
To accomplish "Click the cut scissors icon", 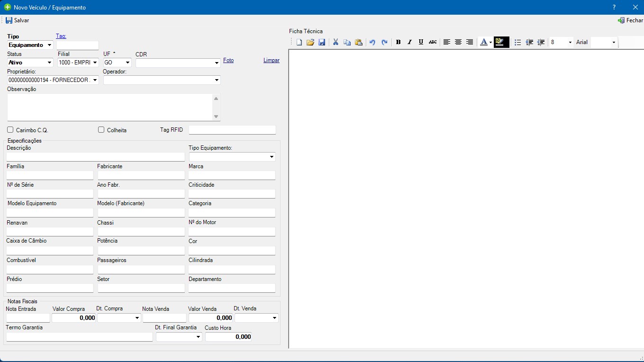I will pyautogui.click(x=336, y=42).
